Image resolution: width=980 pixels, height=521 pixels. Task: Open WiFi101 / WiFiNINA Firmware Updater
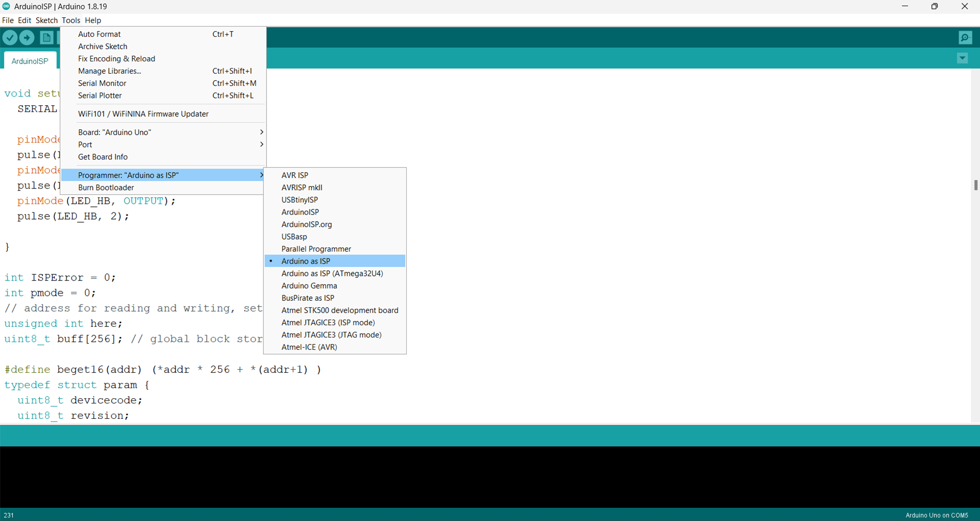(x=163, y=114)
